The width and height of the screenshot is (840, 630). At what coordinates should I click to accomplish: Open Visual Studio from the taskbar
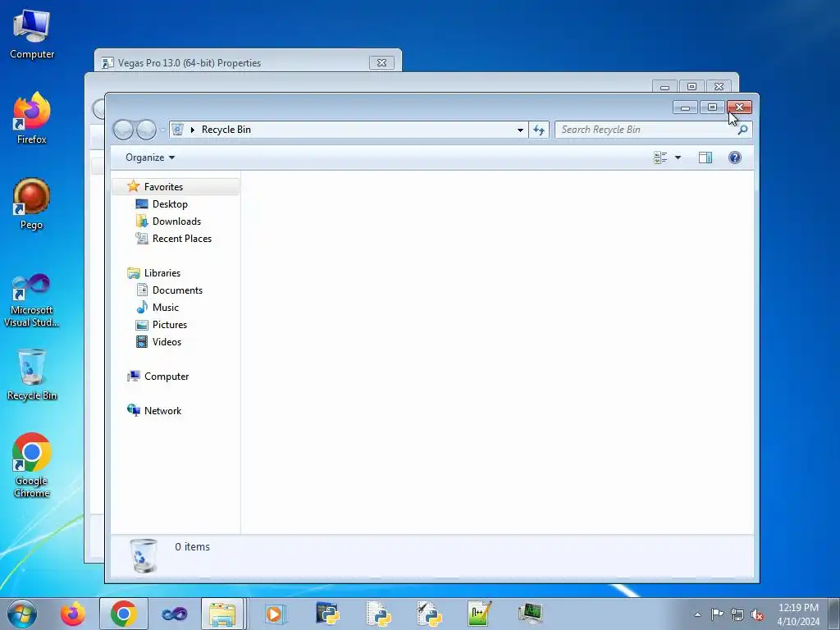click(174, 614)
